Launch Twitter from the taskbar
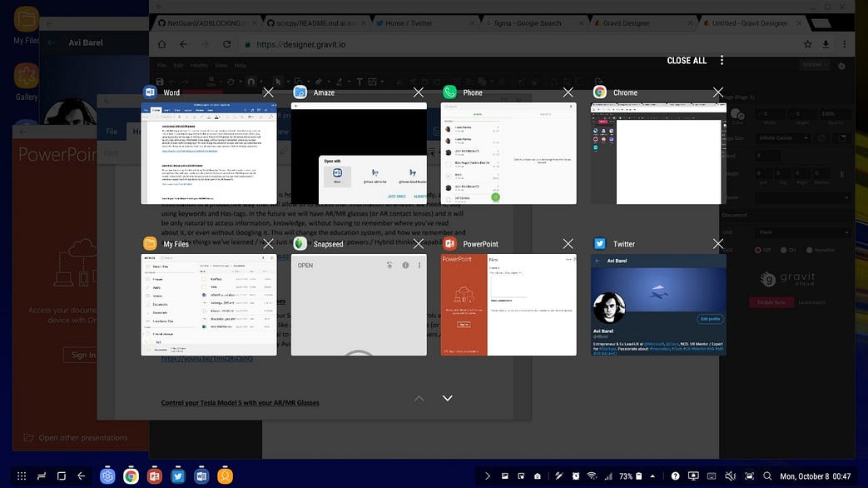 click(177, 476)
